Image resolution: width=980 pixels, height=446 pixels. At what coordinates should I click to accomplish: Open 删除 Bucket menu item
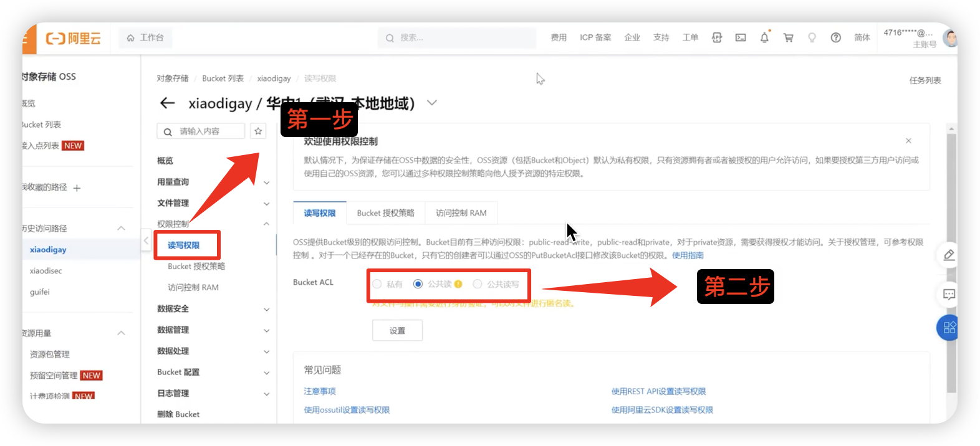click(x=178, y=414)
